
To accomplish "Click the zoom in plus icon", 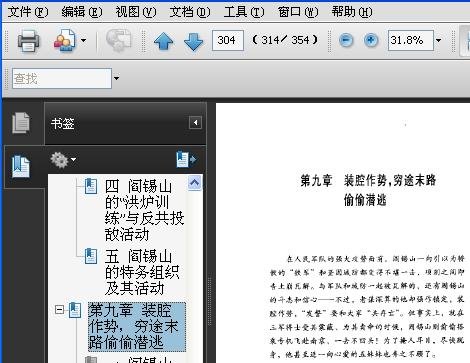I will 371,41.
